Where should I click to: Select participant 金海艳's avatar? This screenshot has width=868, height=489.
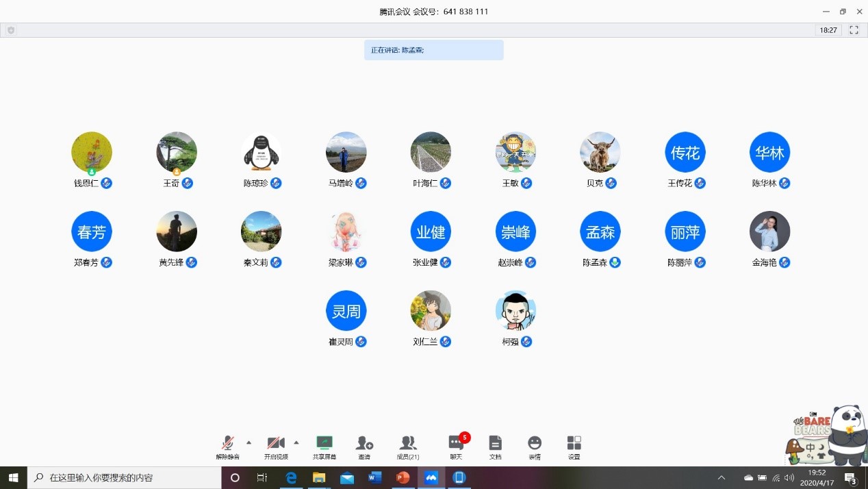769,231
